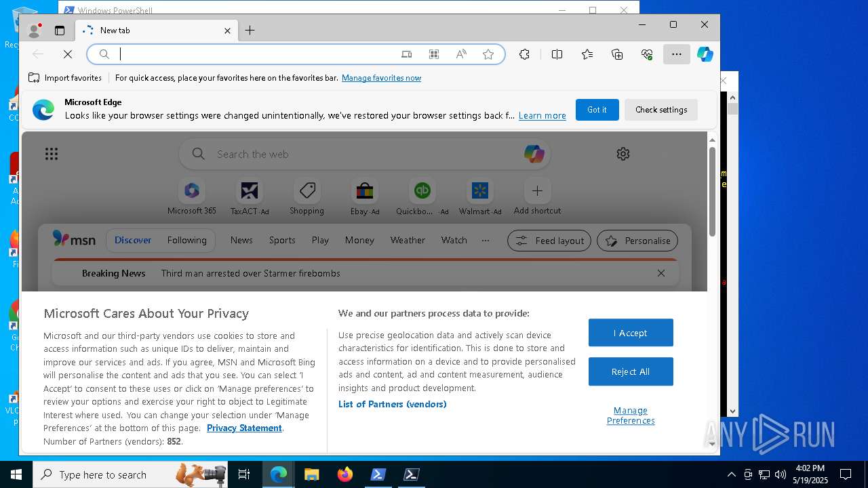Open the Windows Start menu
This screenshot has height=488, width=868.
16,474
